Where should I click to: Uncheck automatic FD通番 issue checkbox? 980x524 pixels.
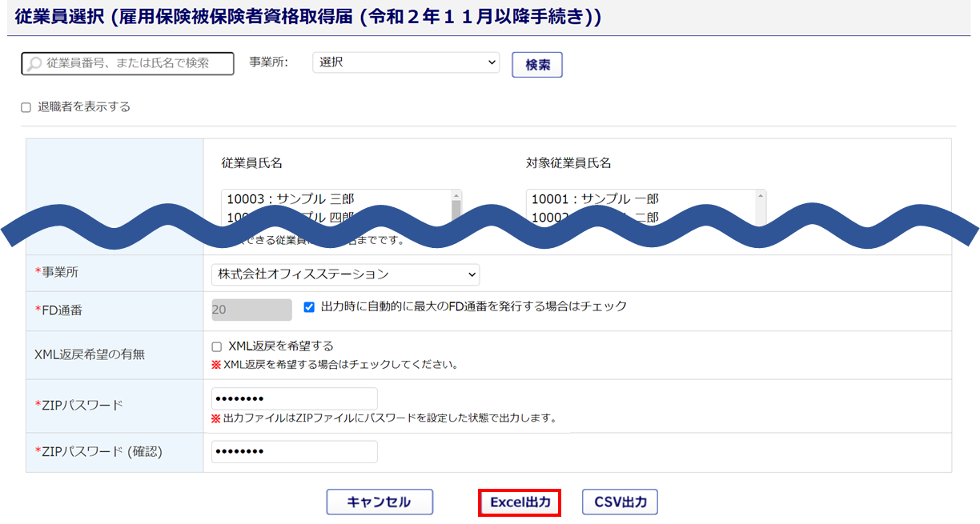click(x=309, y=306)
